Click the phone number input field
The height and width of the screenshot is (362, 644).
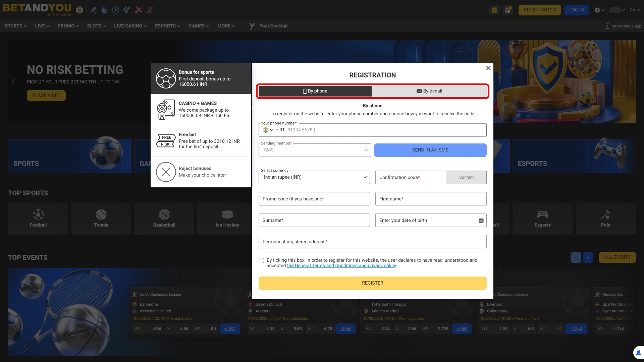click(x=372, y=130)
